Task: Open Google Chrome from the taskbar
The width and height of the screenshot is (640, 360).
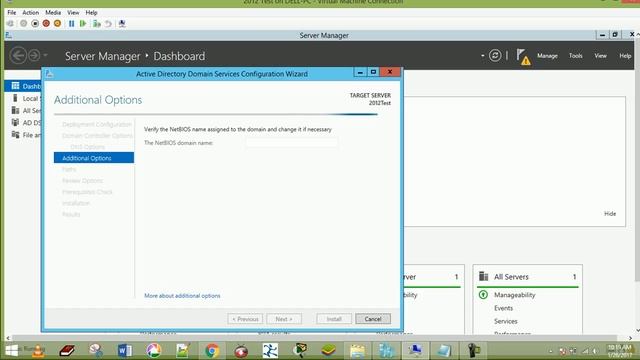Action: [x=212, y=351]
